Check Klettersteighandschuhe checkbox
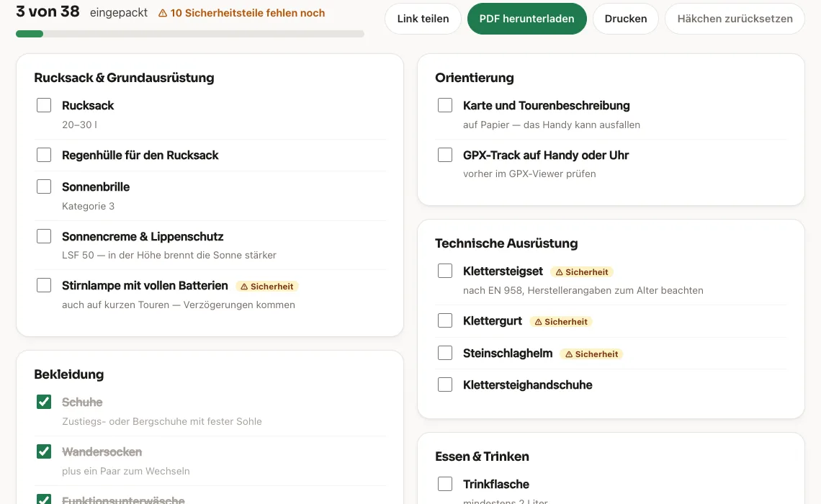Image resolution: width=821 pixels, height=504 pixels. [x=445, y=384]
